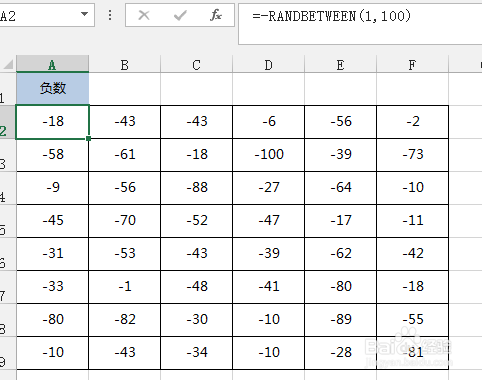This screenshot has height=380, width=482.
Task: Select the cell with value -42
Action: coord(412,254)
